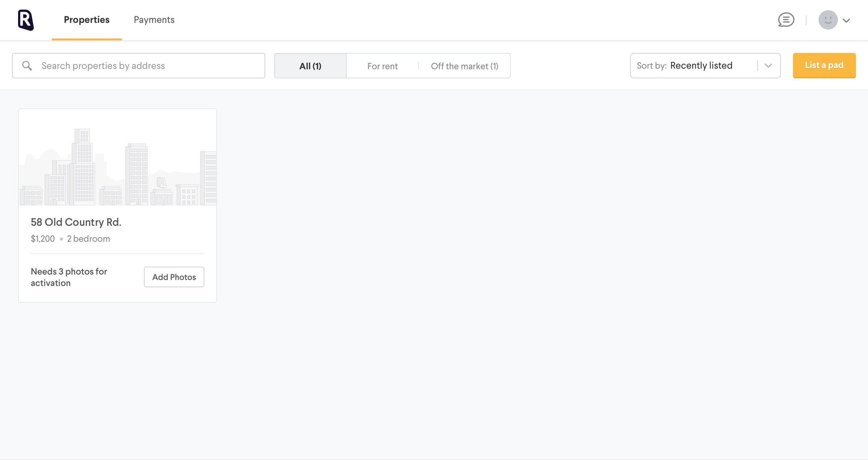868x460 pixels.
Task: Click the R logo home icon
Action: 26,20
